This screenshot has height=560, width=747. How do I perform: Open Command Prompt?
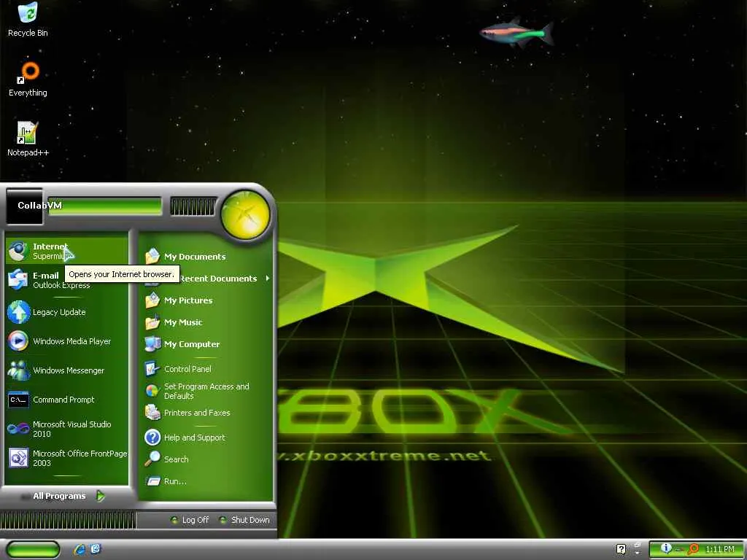(66, 400)
